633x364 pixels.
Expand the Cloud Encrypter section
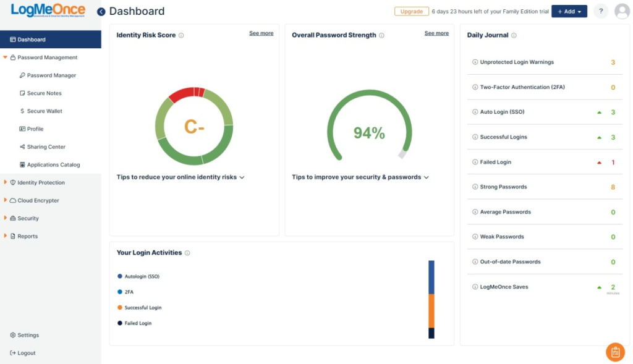tap(38, 201)
